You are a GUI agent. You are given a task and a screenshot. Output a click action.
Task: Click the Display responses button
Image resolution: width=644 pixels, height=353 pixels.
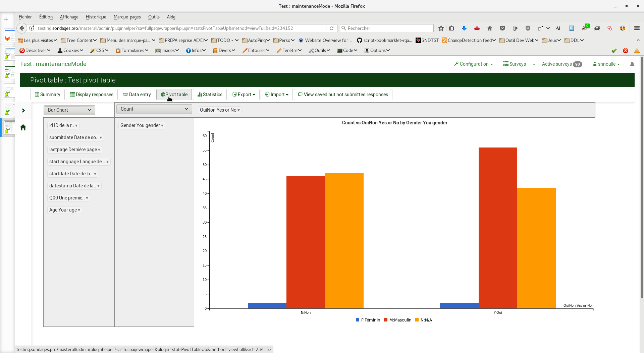pyautogui.click(x=92, y=95)
